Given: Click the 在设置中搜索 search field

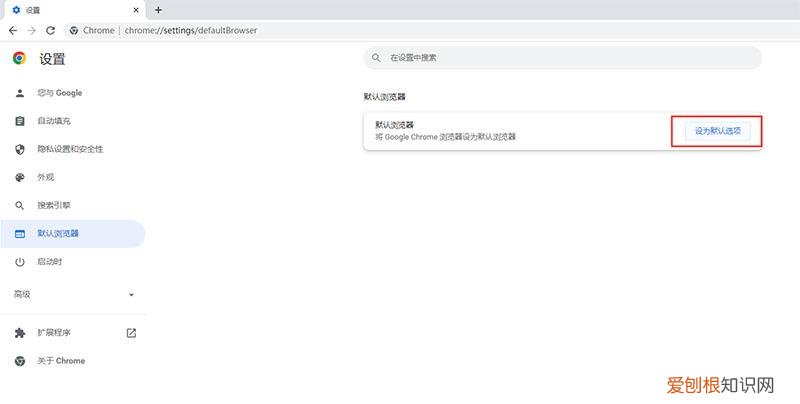Looking at the screenshot, I should pyautogui.click(x=563, y=58).
